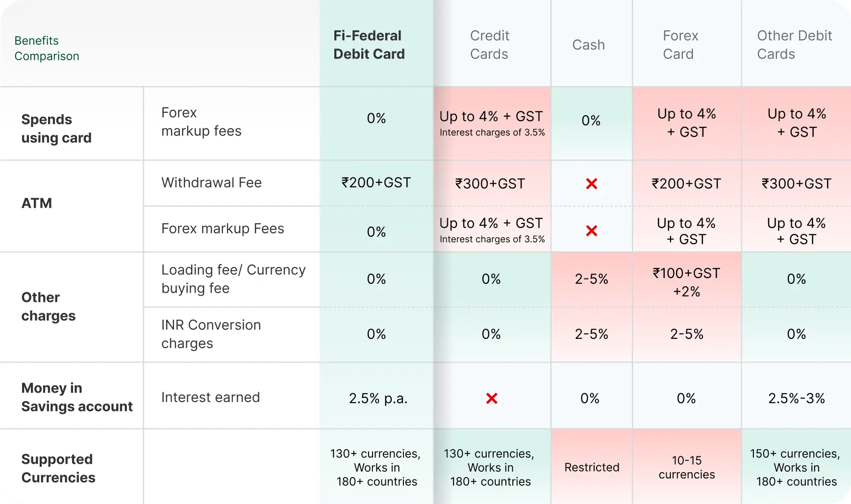Click the red cross in Cash Withdrawal Fee row
This screenshot has height=504, width=851.
coord(591,184)
